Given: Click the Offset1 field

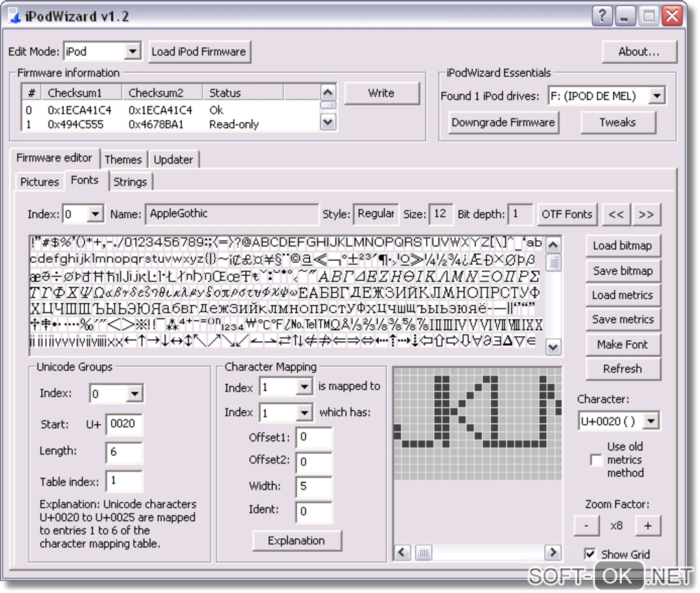Looking at the screenshot, I should [x=314, y=437].
